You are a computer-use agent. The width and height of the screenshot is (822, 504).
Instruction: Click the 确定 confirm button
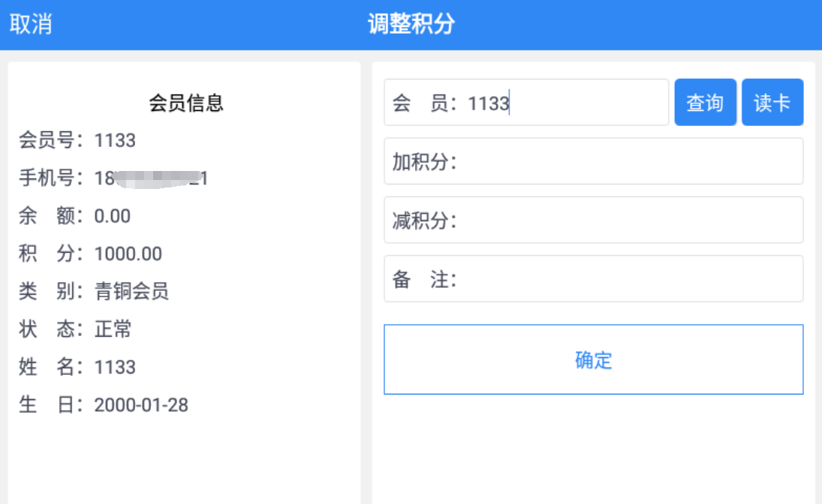coord(594,359)
